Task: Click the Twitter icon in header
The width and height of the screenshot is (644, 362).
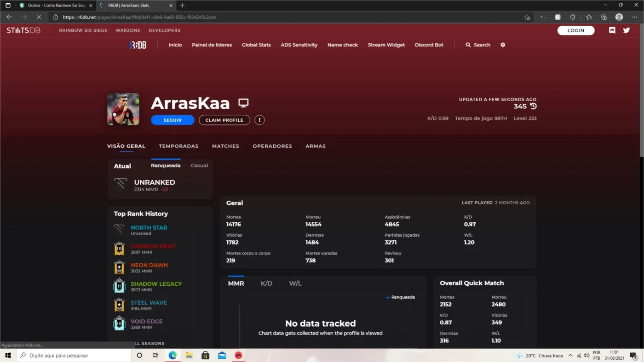Action: coord(627,30)
